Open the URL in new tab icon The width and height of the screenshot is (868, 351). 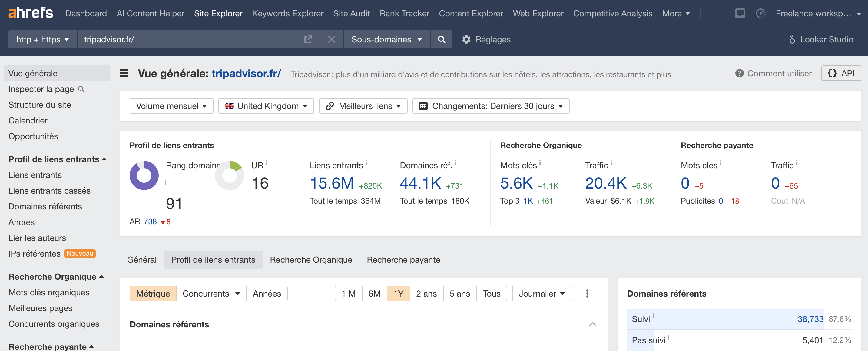coord(308,39)
